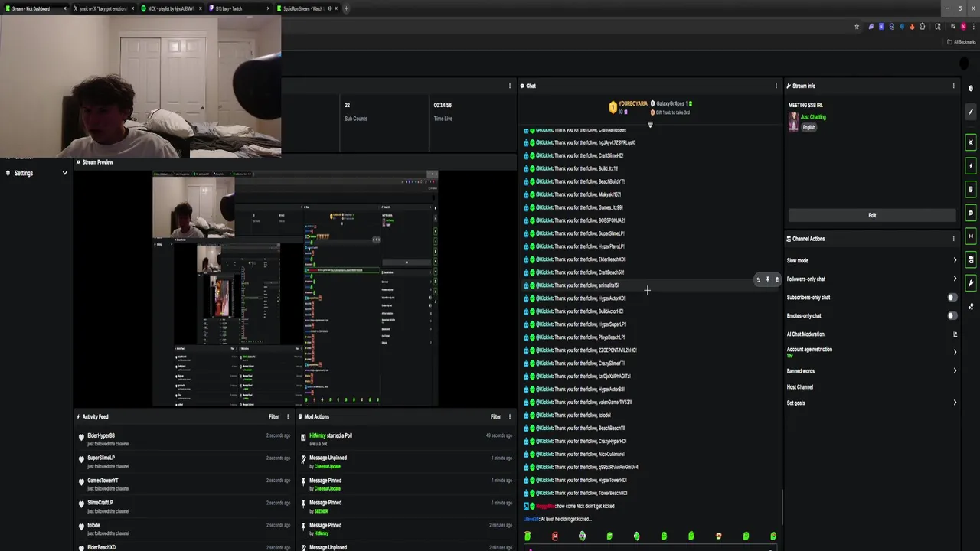
Task: Click the wrench icon in right sidebar
Action: point(971,283)
